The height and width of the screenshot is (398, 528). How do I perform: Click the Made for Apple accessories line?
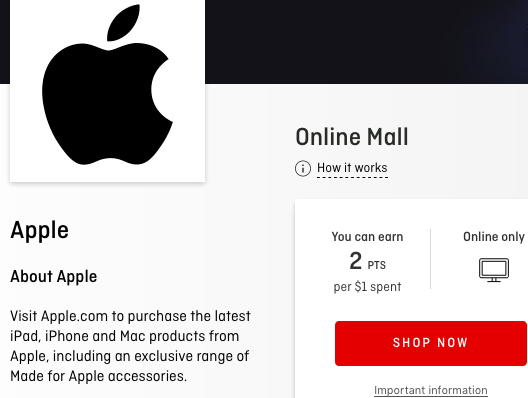point(98,376)
